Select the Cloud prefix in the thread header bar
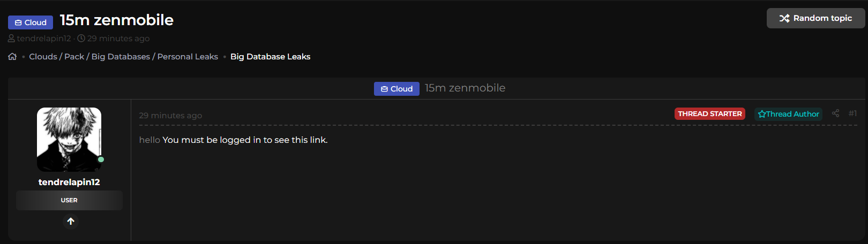The width and height of the screenshot is (868, 244). (396, 89)
